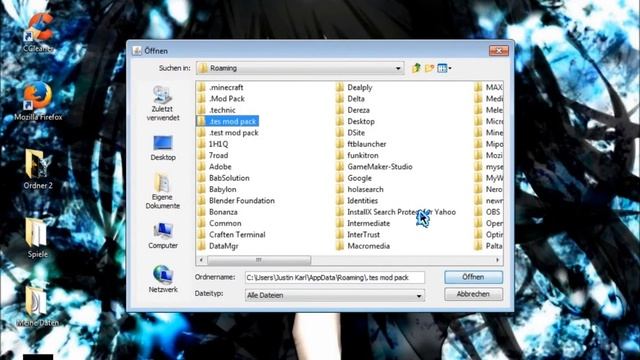Image resolution: width=640 pixels, height=360 pixels.
Task: Click horizontal scrollbar thumb in file list
Action: tap(259, 260)
